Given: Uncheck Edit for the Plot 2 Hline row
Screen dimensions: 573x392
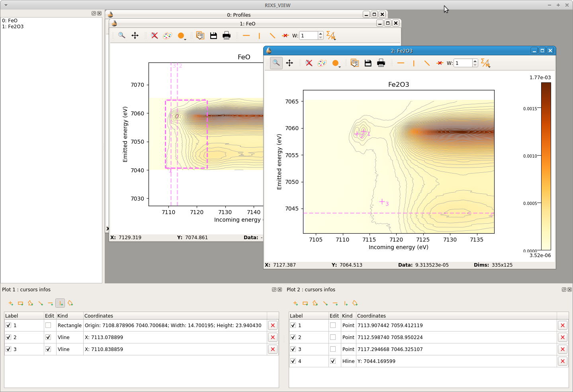Looking at the screenshot, I should [333, 361].
